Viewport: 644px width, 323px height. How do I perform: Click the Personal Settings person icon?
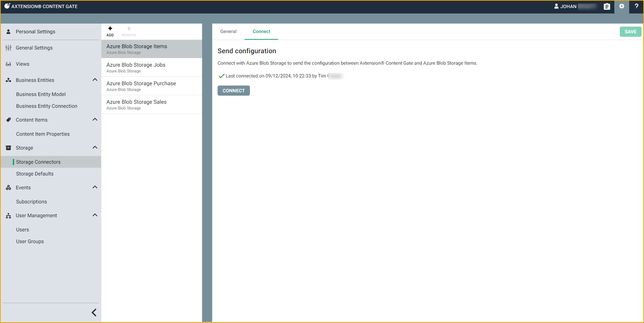(x=9, y=32)
